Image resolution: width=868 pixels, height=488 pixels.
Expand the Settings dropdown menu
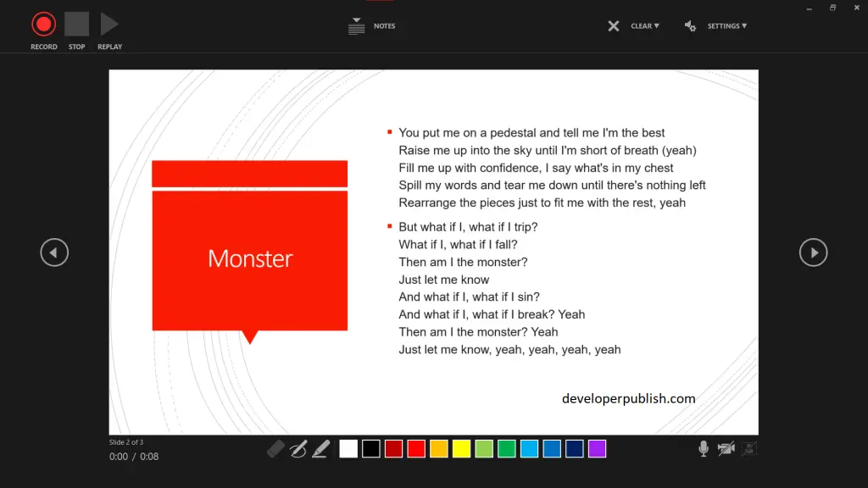point(726,26)
